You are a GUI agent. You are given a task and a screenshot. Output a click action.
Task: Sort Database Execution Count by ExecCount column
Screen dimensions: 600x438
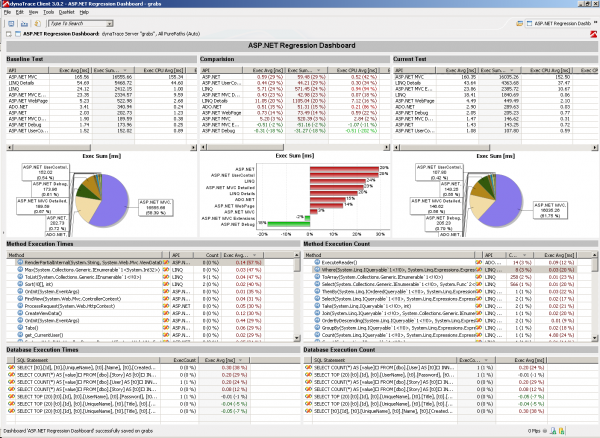pos(476,360)
